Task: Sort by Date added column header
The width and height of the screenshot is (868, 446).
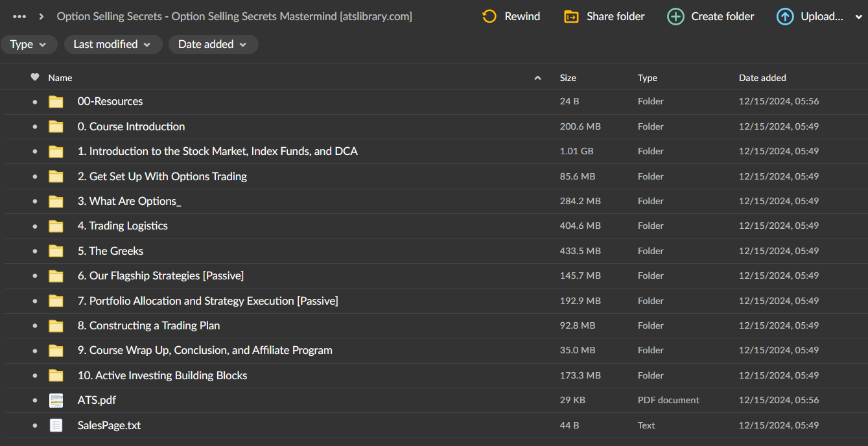Action: (x=762, y=78)
